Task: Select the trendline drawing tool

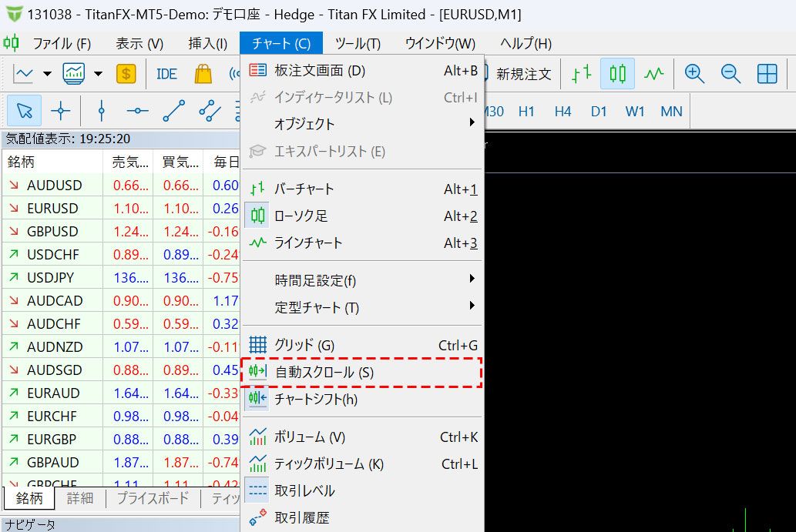Action: [174, 112]
